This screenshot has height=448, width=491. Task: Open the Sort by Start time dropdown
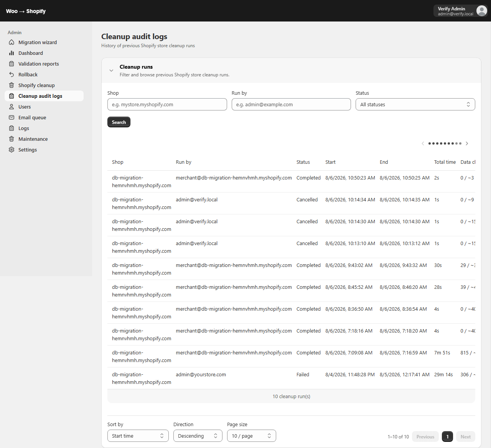coord(138,436)
